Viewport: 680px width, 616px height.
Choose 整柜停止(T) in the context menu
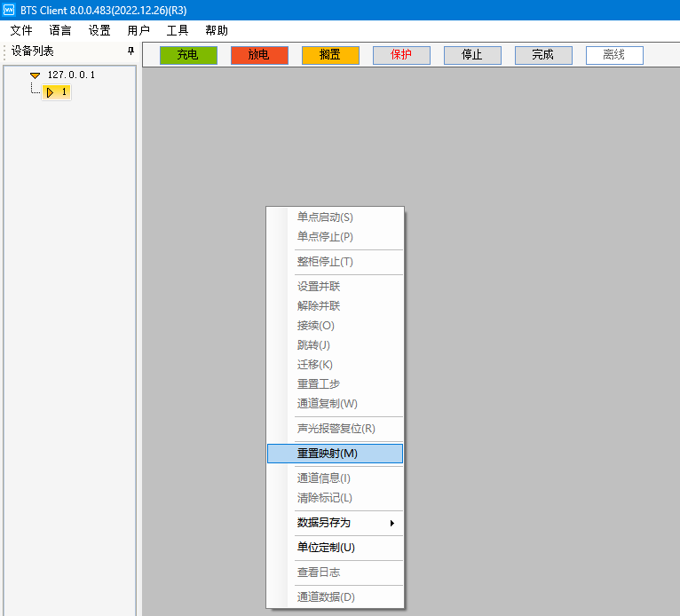tap(335, 262)
